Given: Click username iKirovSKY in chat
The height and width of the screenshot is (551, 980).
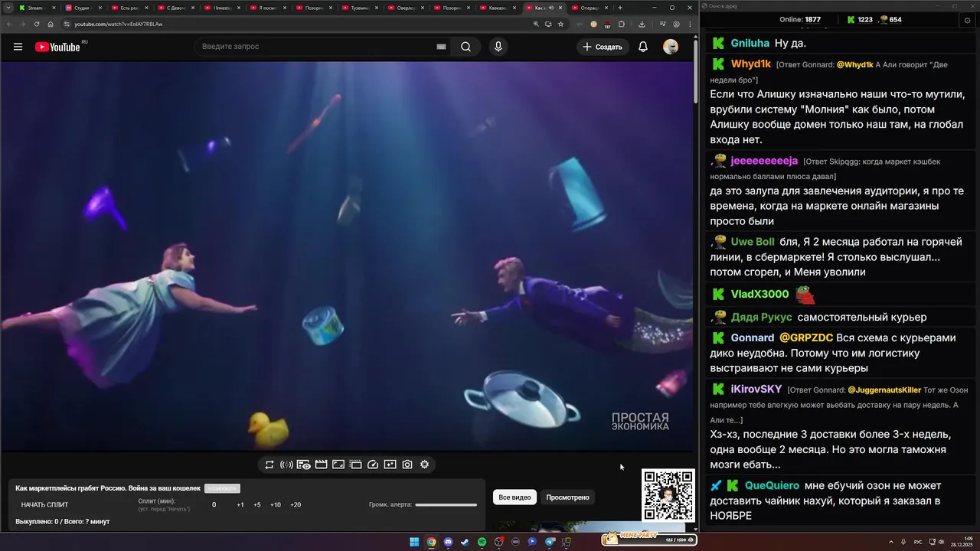Looking at the screenshot, I should [756, 390].
